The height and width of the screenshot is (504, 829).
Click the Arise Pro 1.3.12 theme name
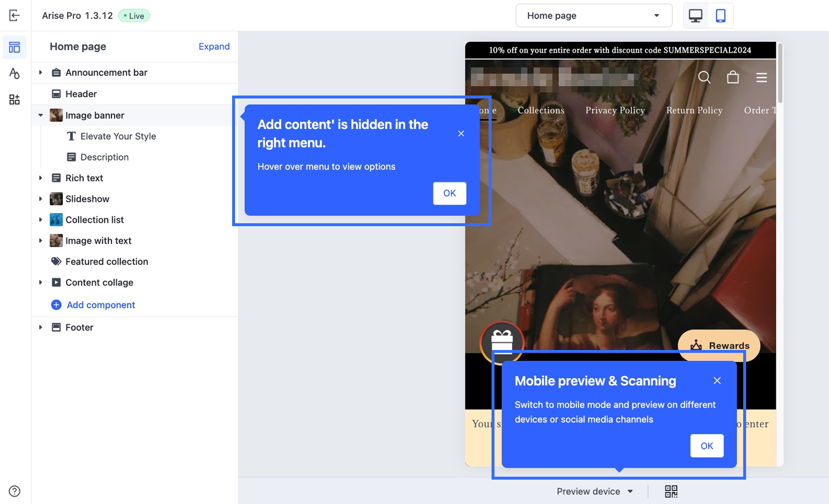coord(78,16)
